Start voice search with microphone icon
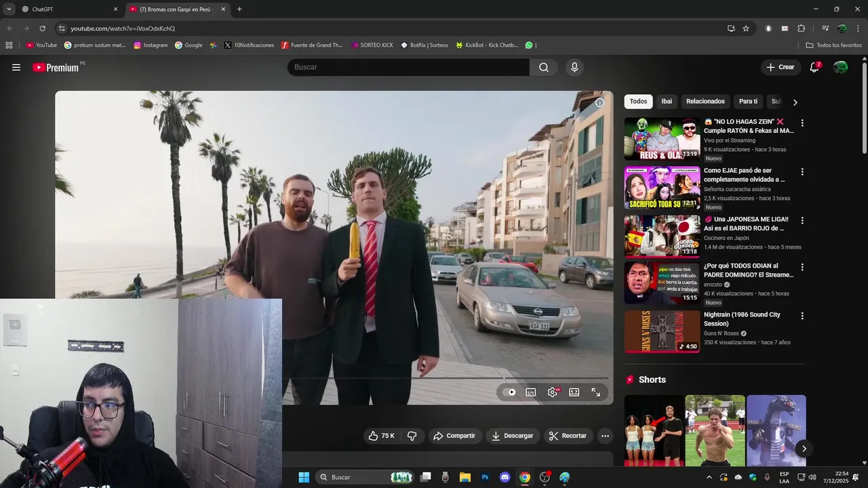Viewport: 868px width, 488px height. pos(574,67)
